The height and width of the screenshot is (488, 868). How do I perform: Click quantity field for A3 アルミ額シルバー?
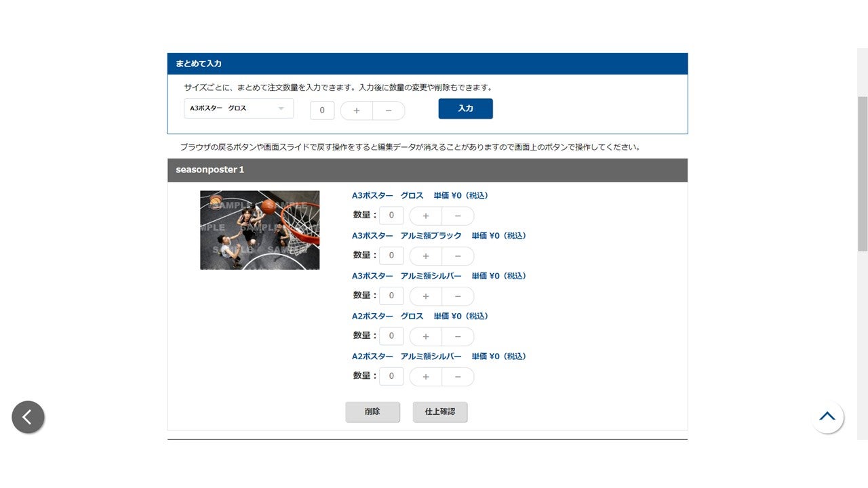[x=391, y=296]
